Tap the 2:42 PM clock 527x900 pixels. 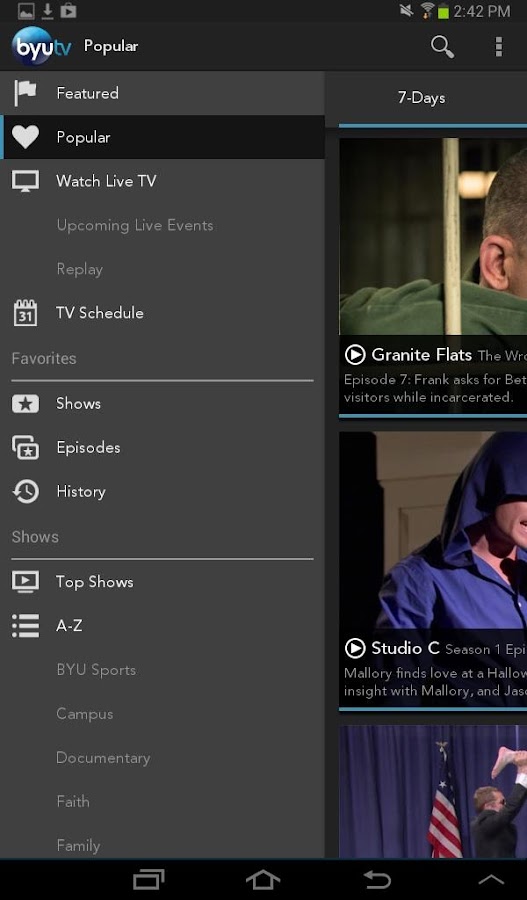[x=482, y=11]
